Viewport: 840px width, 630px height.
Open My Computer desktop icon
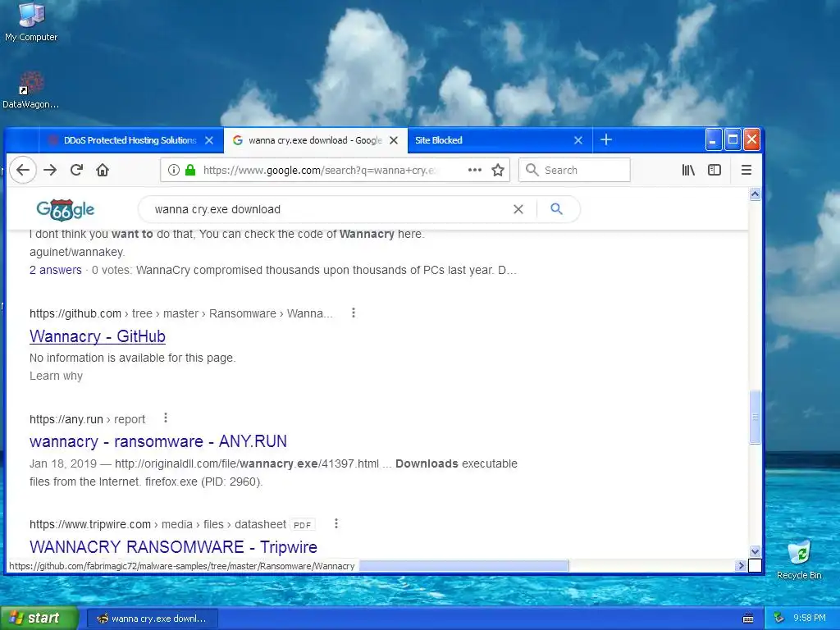[x=31, y=22]
